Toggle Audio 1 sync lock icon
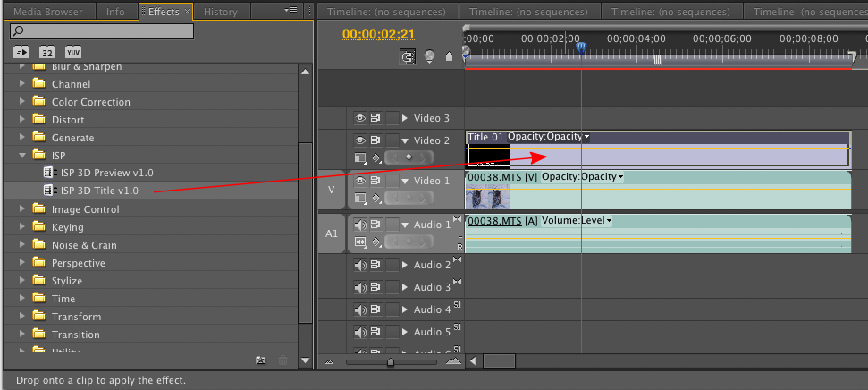This screenshot has width=868, height=390. 376,225
